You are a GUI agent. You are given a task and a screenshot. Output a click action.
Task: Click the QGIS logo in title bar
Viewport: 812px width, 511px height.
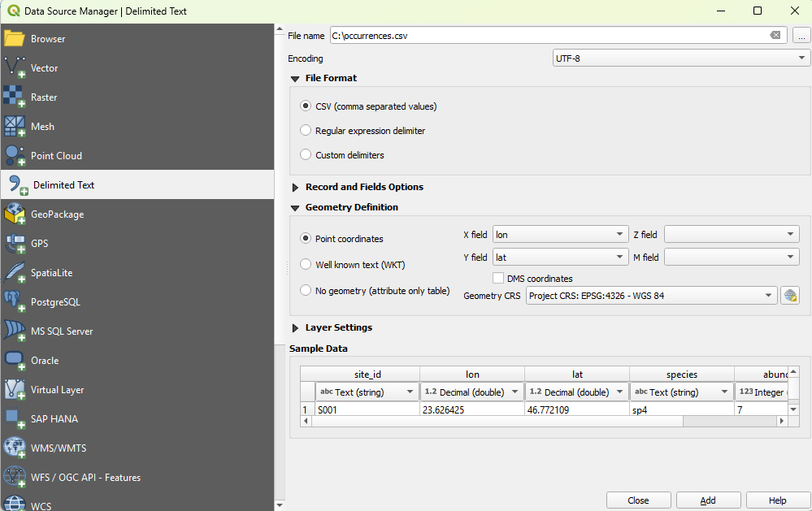click(14, 11)
